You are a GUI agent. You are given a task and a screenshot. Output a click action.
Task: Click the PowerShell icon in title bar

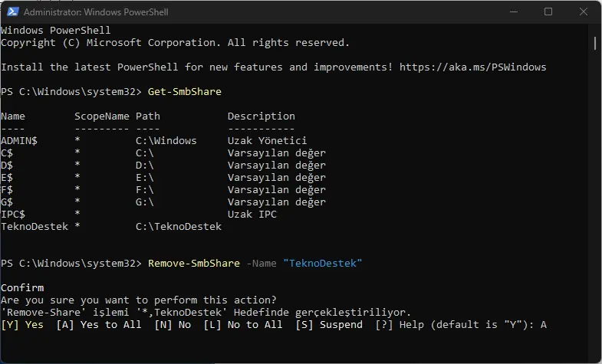pyautogui.click(x=13, y=12)
